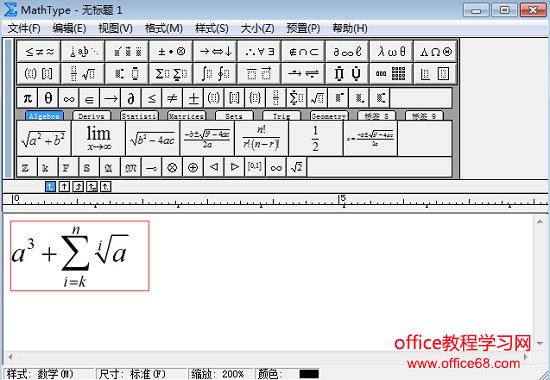Insert infinity symbol next to theta
Screen dimensions: 550x380
(69, 98)
